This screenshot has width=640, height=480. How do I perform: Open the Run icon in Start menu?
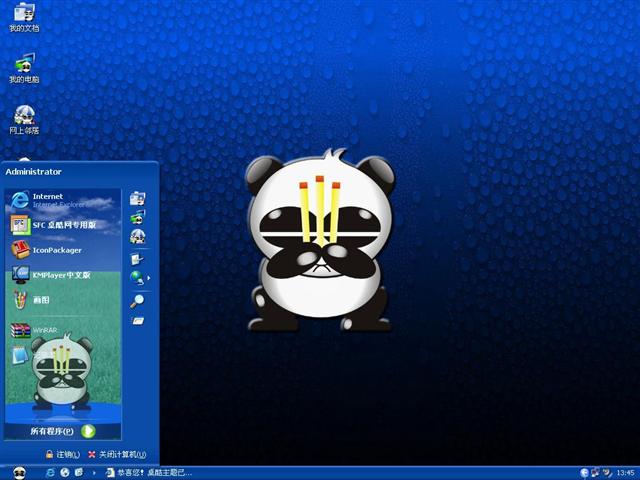(138, 321)
